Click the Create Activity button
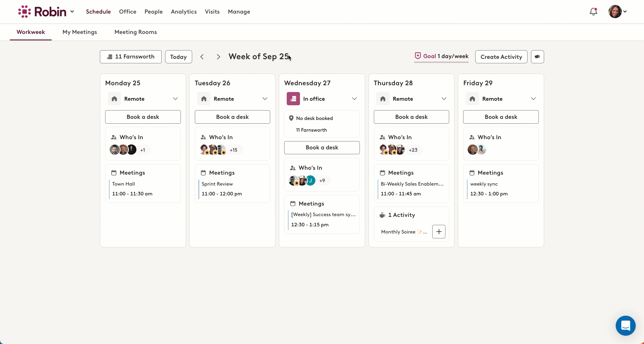This screenshot has height=344, width=644. (x=501, y=57)
